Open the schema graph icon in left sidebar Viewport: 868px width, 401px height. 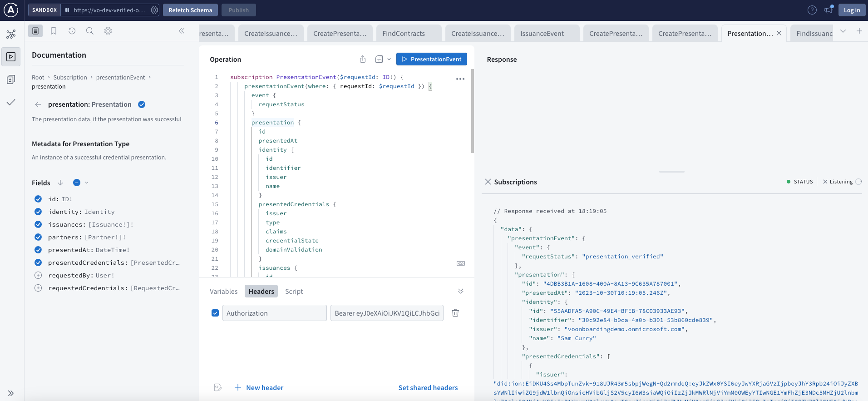pos(11,34)
